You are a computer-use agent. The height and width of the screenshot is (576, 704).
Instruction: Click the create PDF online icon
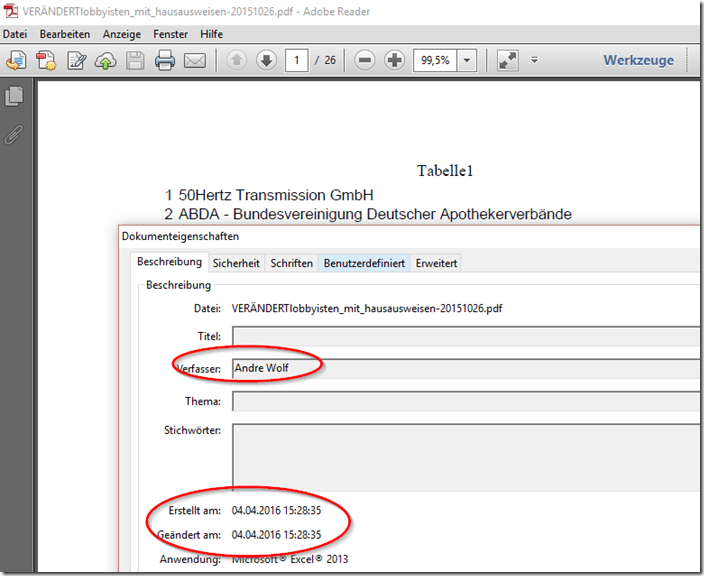click(x=16, y=60)
